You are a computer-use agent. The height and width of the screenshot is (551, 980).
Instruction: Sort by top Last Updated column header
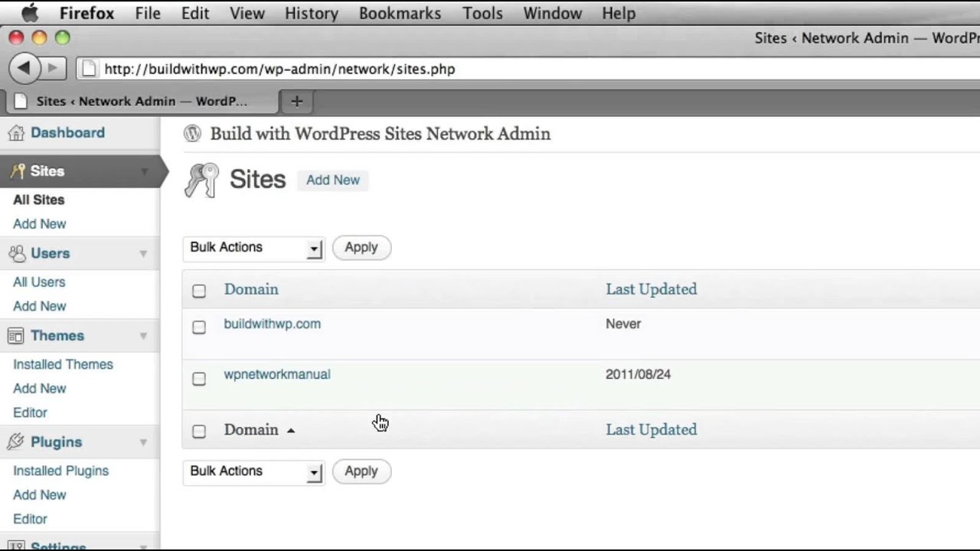tap(652, 289)
